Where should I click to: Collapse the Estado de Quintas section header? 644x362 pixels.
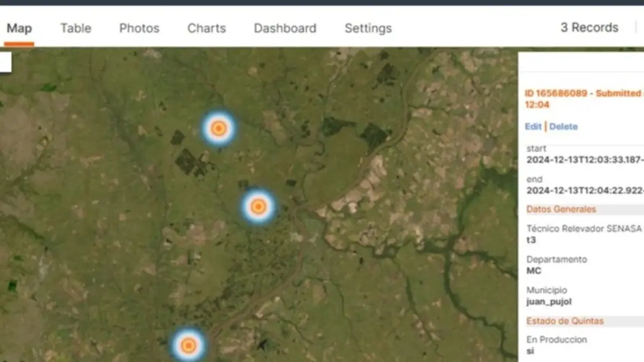pyautogui.click(x=565, y=321)
